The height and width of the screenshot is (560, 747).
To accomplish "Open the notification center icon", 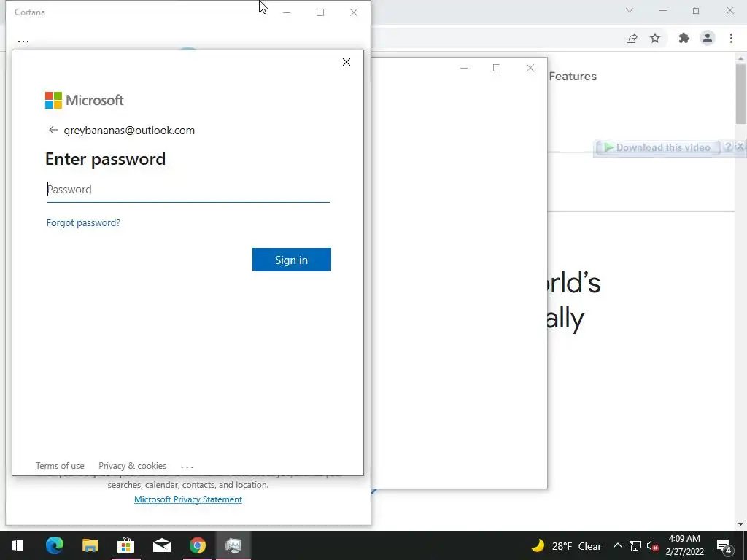I will 724,546.
